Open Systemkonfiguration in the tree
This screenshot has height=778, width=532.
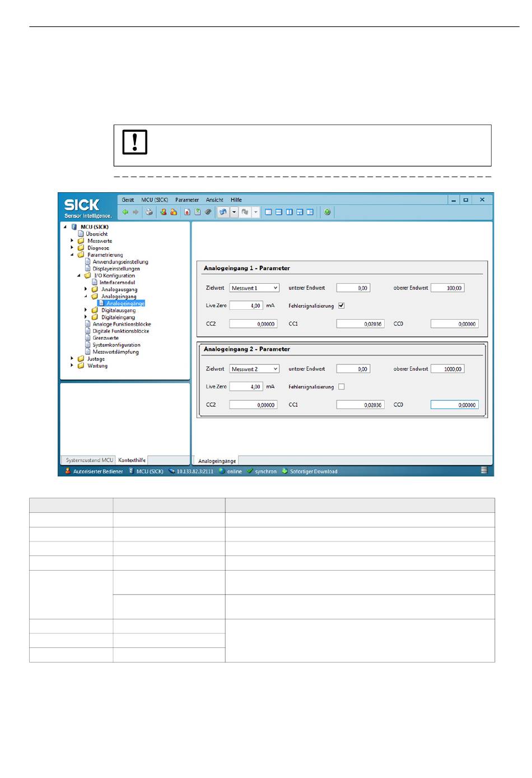116,345
